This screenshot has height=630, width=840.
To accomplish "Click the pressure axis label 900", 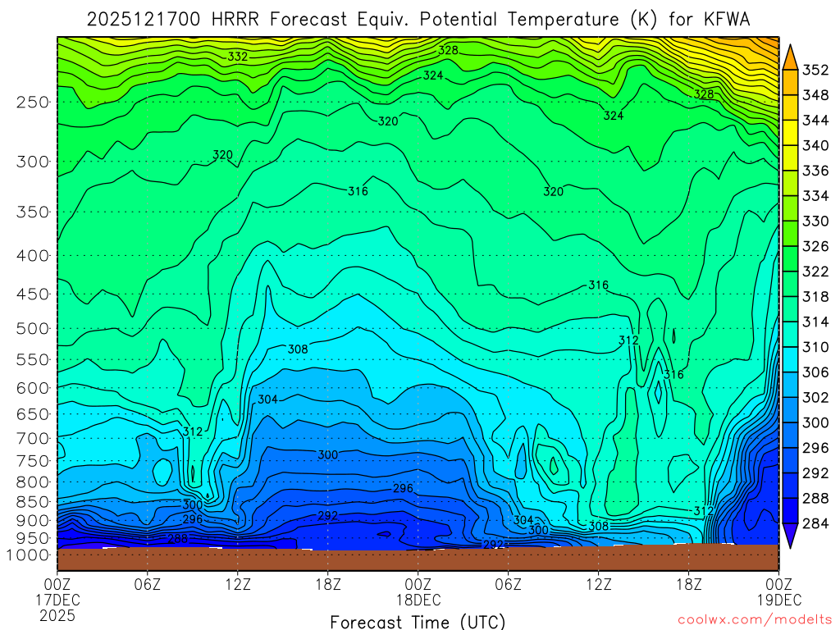I will pos(33,520).
